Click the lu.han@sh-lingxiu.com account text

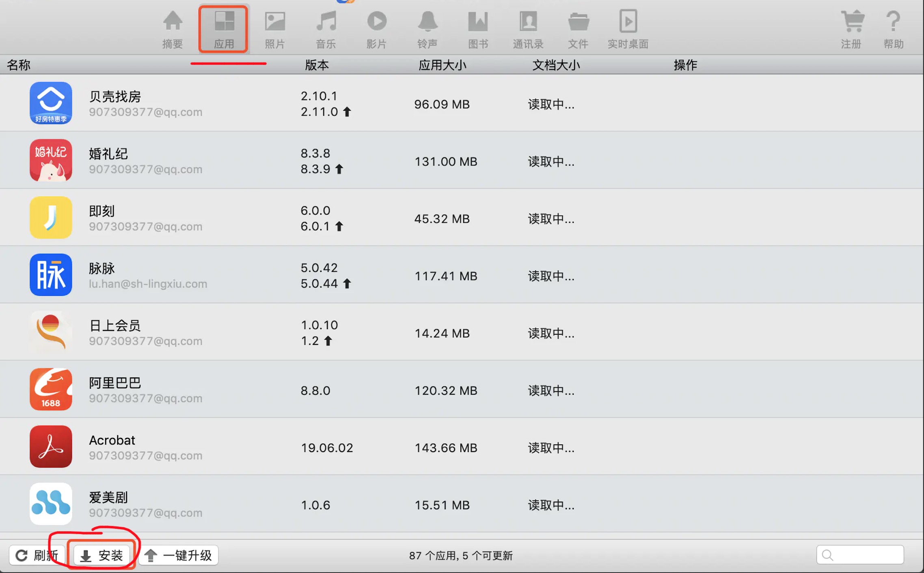tap(148, 284)
